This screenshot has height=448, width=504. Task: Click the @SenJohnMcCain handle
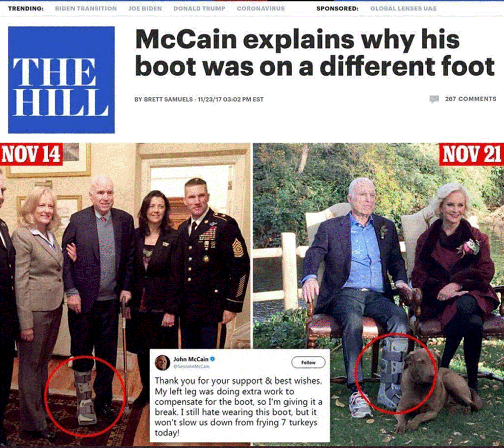[191, 366]
